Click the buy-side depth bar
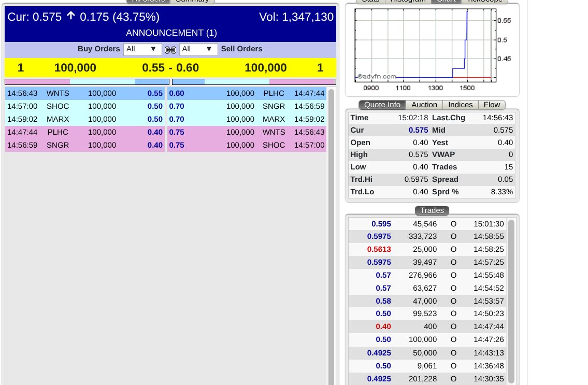 (x=87, y=82)
